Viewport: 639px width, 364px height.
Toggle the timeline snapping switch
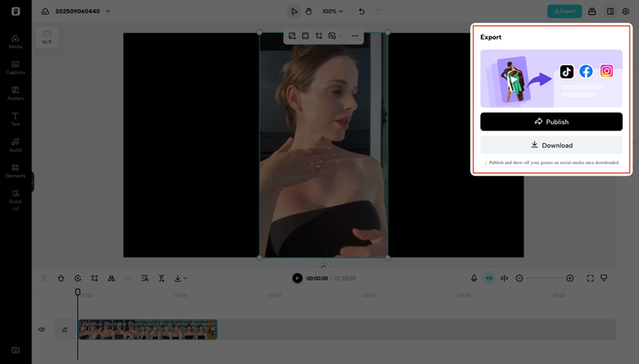489,278
